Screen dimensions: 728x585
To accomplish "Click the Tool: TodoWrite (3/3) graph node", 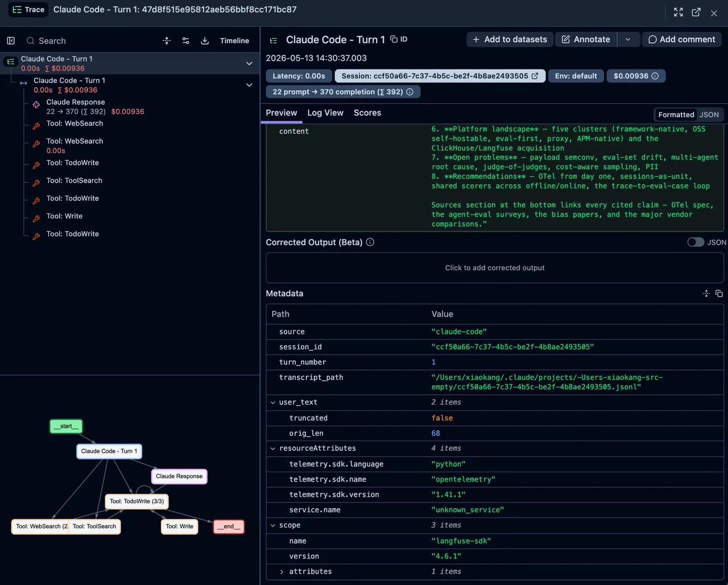I will coord(136,501).
